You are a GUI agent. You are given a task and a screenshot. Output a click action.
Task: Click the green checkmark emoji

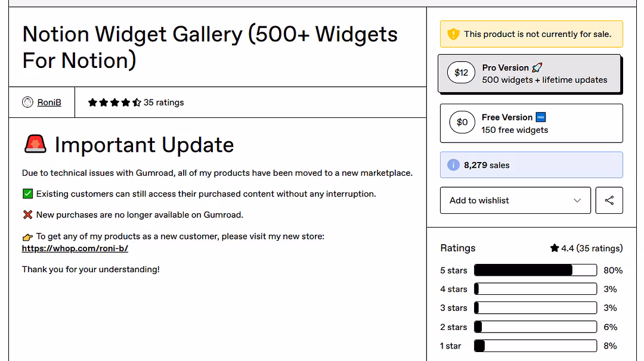[27, 194]
